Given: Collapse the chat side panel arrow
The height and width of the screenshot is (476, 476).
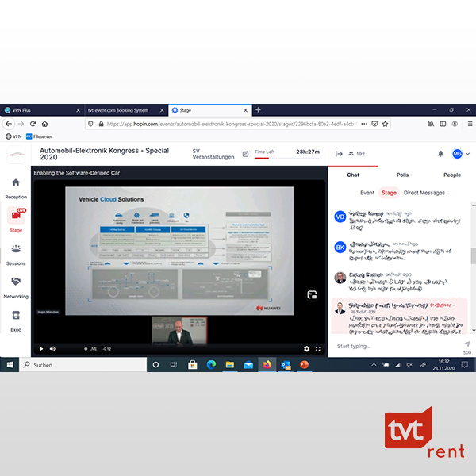Looking at the screenshot, I should click(339, 154).
